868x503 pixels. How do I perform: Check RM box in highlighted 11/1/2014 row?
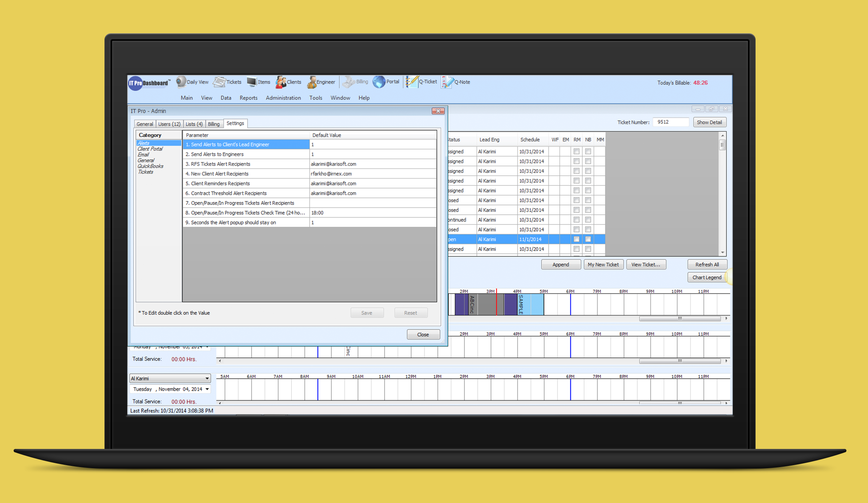tap(576, 239)
